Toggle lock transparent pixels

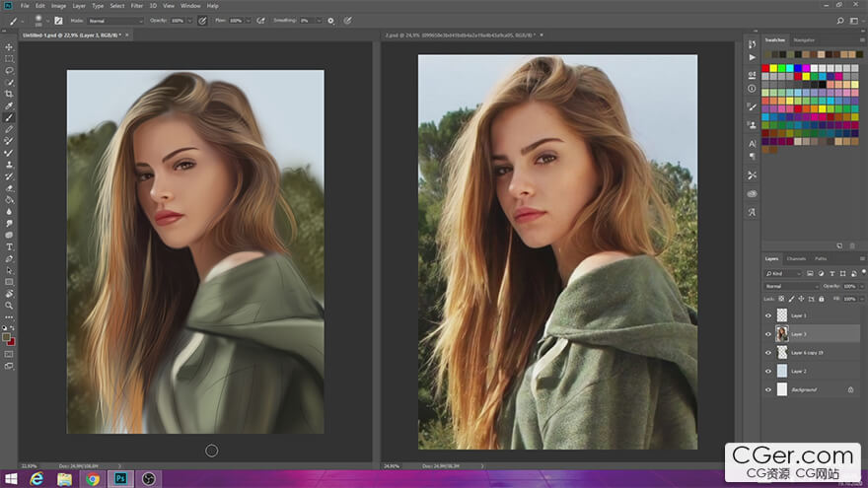[781, 299]
